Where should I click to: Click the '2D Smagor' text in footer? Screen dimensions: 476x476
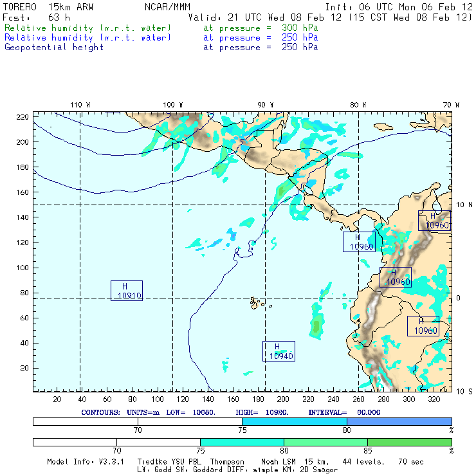pos(319,470)
